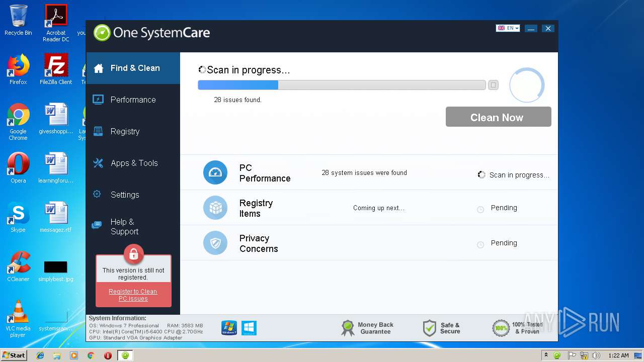Viewport: 644px width, 362px height.
Task: Minimize the One SystemCare window
Action: point(531,29)
